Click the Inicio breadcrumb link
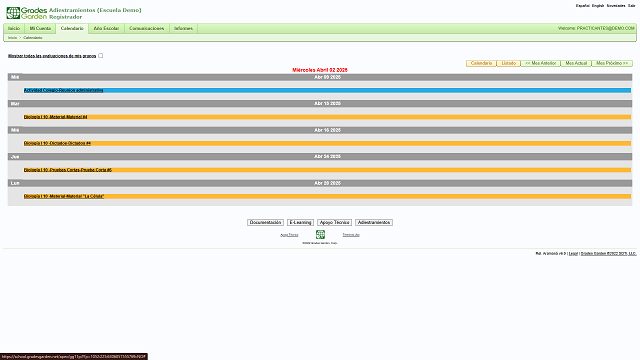 pos(12,38)
